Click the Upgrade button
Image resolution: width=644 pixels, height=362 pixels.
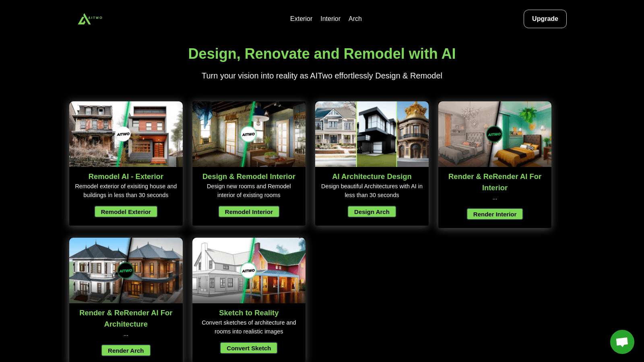point(545,19)
